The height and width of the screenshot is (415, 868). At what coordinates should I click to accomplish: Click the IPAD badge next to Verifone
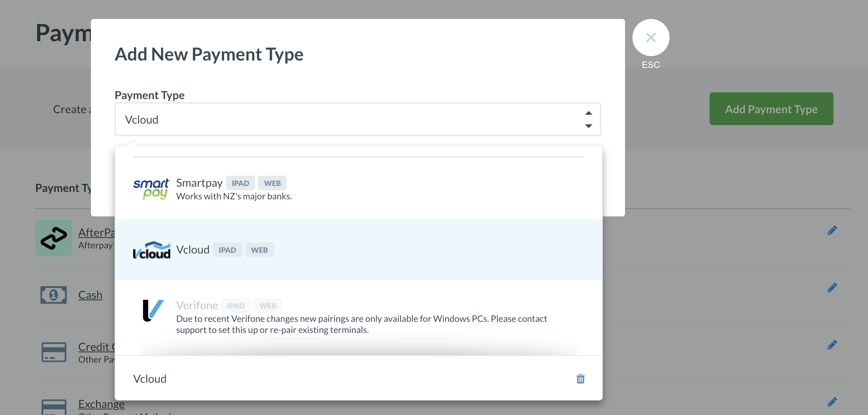(236, 306)
